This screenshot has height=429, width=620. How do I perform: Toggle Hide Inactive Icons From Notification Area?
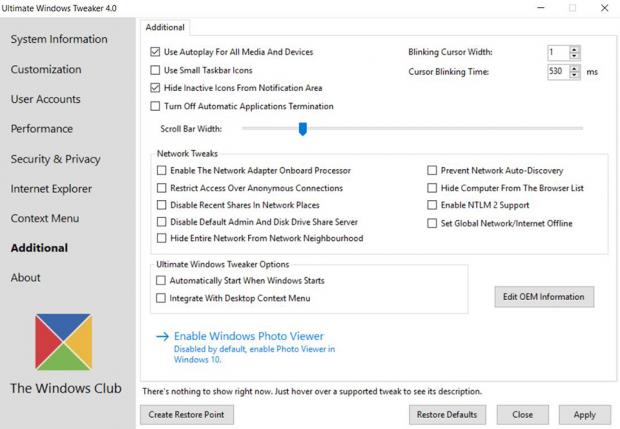point(155,88)
